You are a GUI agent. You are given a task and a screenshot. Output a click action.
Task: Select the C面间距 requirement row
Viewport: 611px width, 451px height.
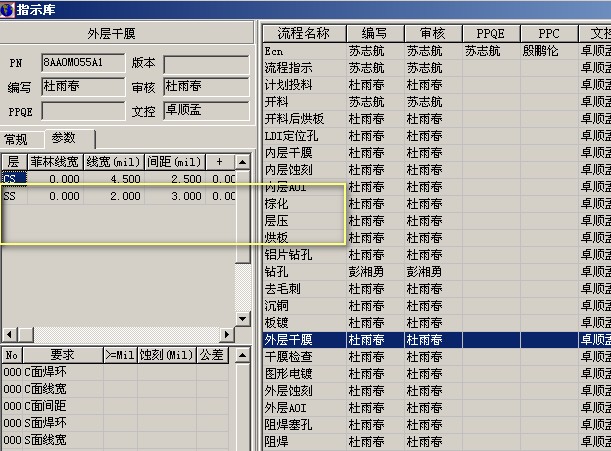[115, 406]
